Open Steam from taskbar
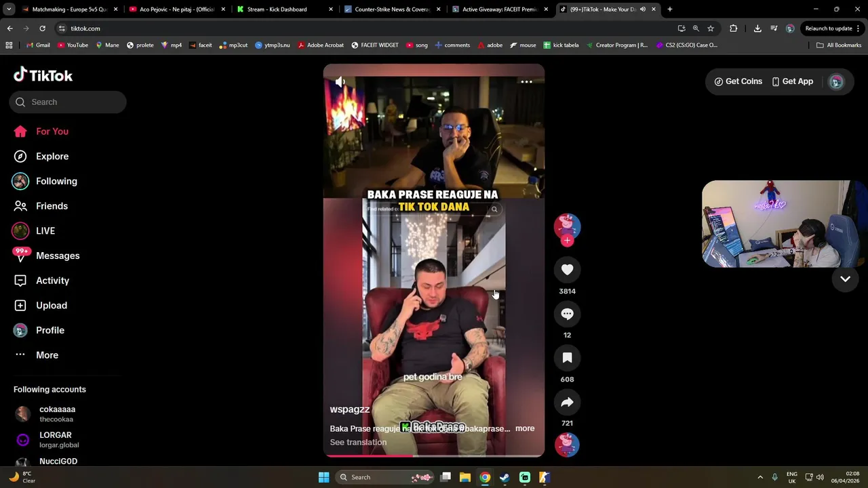The width and height of the screenshot is (868, 488). tap(505, 477)
